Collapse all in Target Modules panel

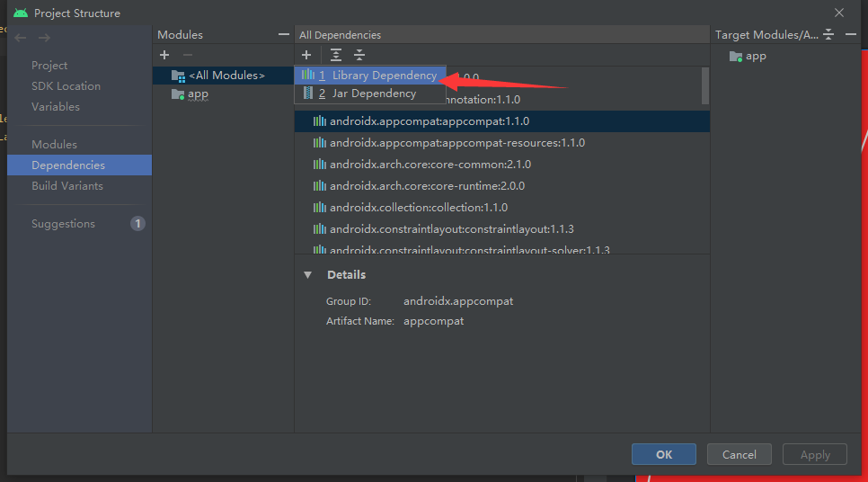click(828, 34)
